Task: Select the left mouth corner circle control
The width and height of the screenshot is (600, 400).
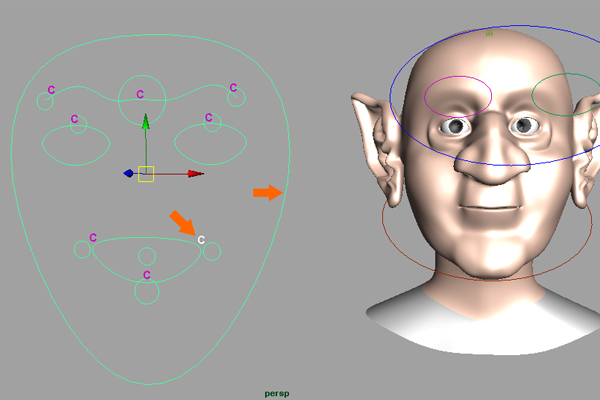Action: click(x=82, y=250)
